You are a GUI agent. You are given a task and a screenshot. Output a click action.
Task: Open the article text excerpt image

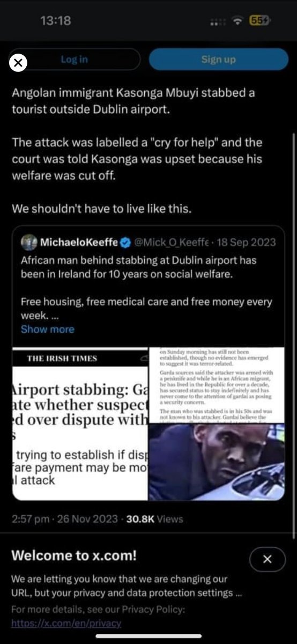pyautogui.click(x=217, y=384)
